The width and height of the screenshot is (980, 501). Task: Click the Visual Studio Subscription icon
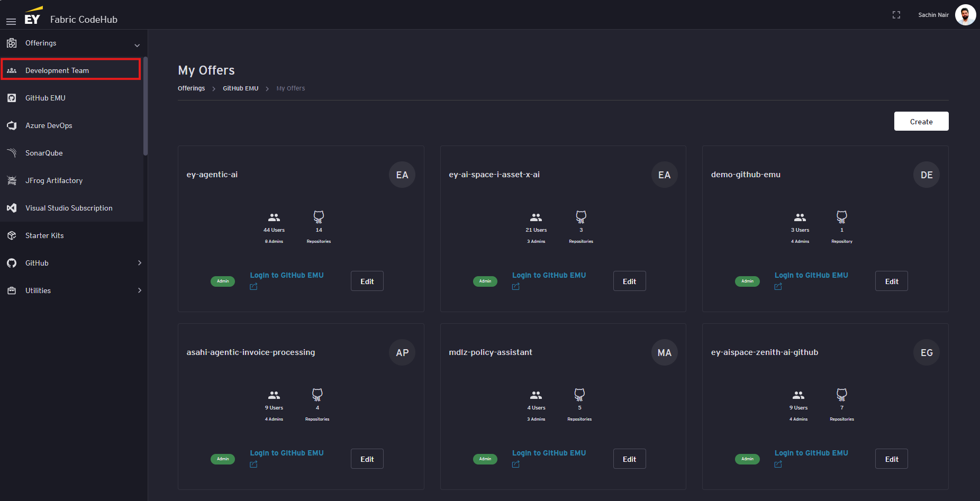tap(12, 208)
